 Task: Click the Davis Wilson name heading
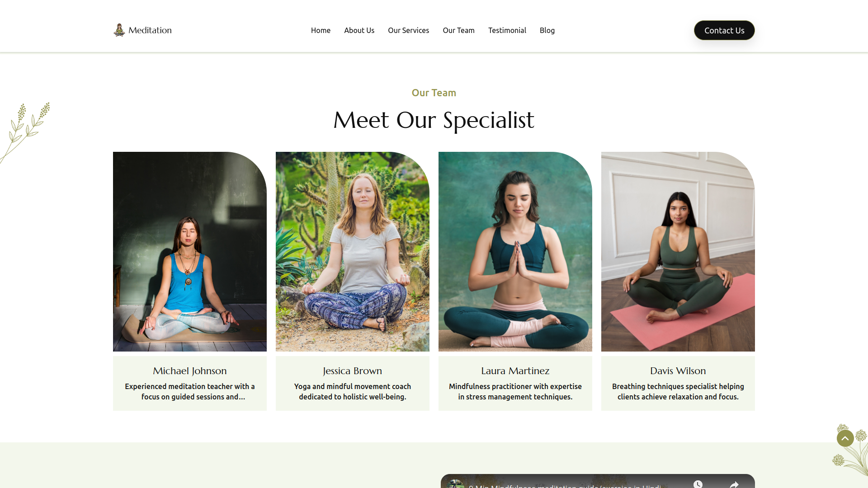point(678,371)
